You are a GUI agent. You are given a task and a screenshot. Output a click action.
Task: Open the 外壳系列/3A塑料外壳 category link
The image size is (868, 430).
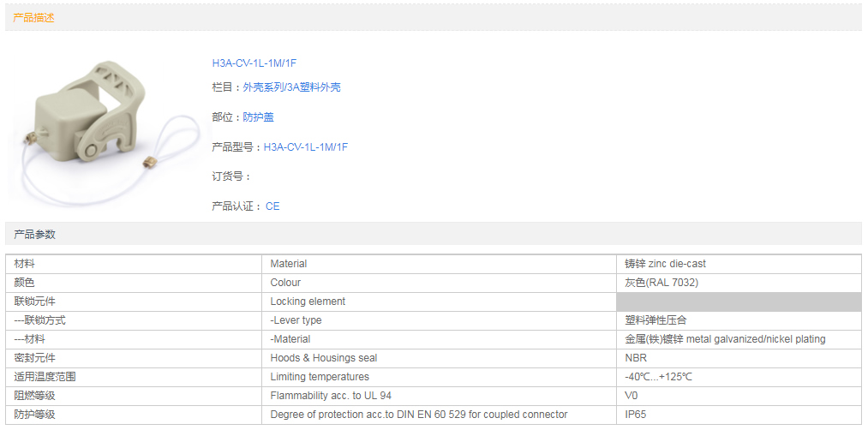[291, 87]
